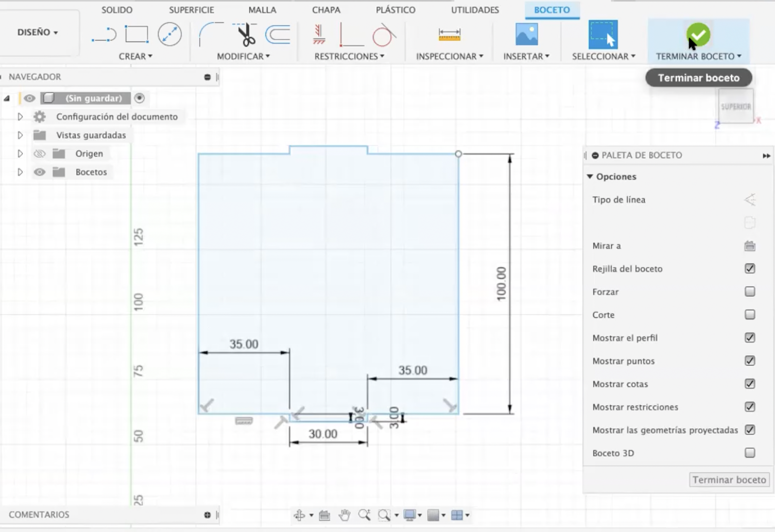Enable the Corte checkbox
The width and height of the screenshot is (775, 532).
(x=750, y=314)
